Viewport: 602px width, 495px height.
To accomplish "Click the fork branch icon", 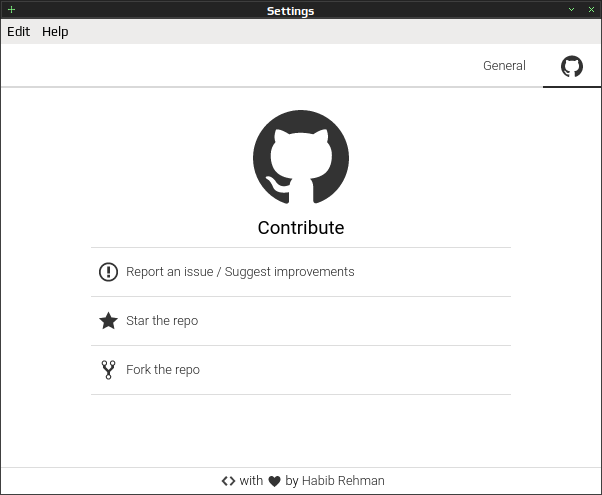I will tap(108, 370).
